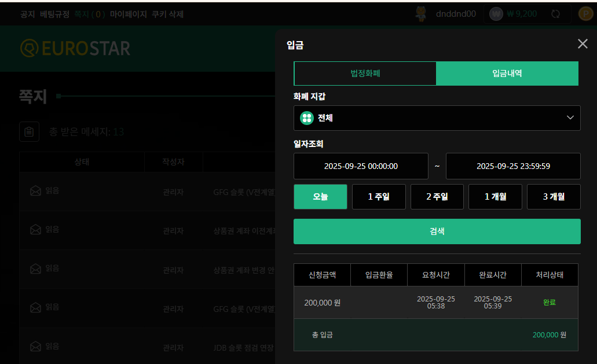
Task: Click the won currency coin icon
Action: (496, 14)
